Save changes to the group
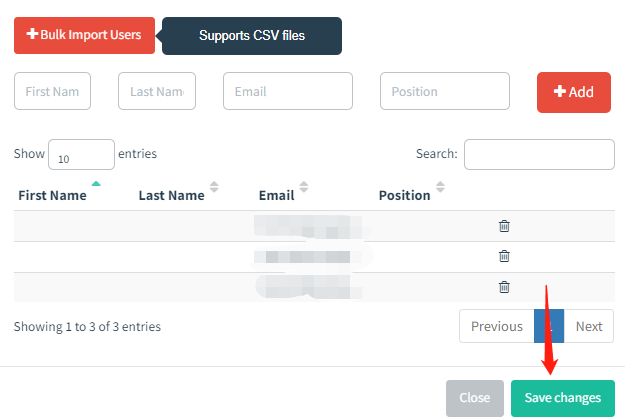 click(x=563, y=398)
